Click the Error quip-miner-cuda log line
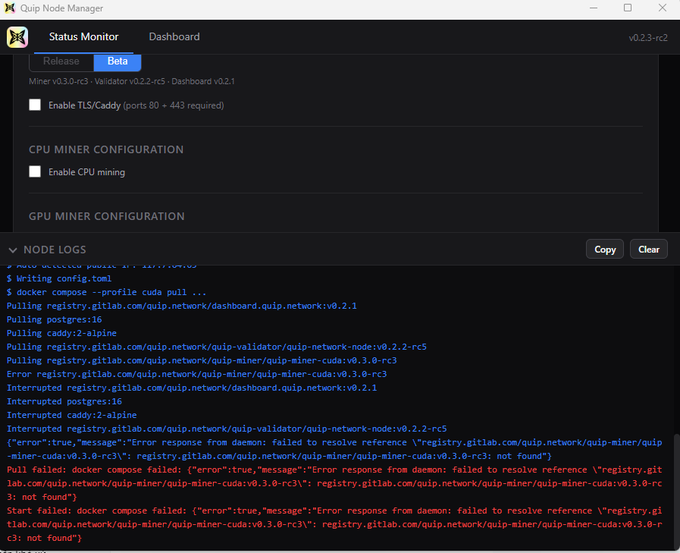680x553 pixels. coord(196,374)
